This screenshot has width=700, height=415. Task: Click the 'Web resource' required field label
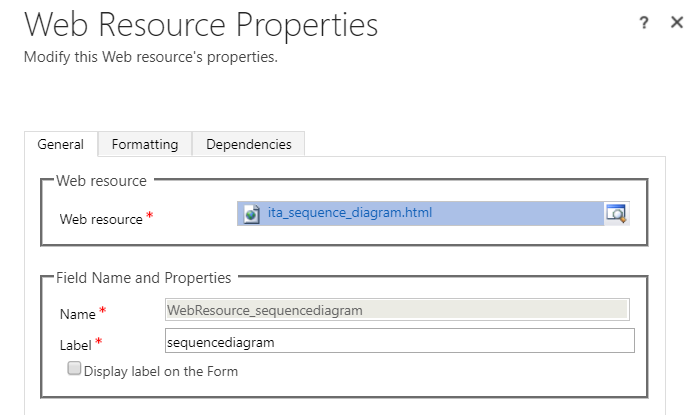point(101,219)
